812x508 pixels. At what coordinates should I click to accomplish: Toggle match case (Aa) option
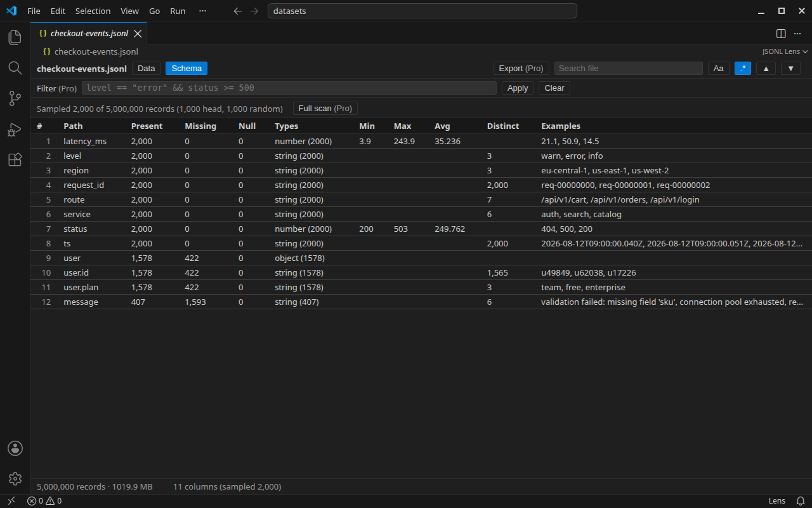coord(718,69)
